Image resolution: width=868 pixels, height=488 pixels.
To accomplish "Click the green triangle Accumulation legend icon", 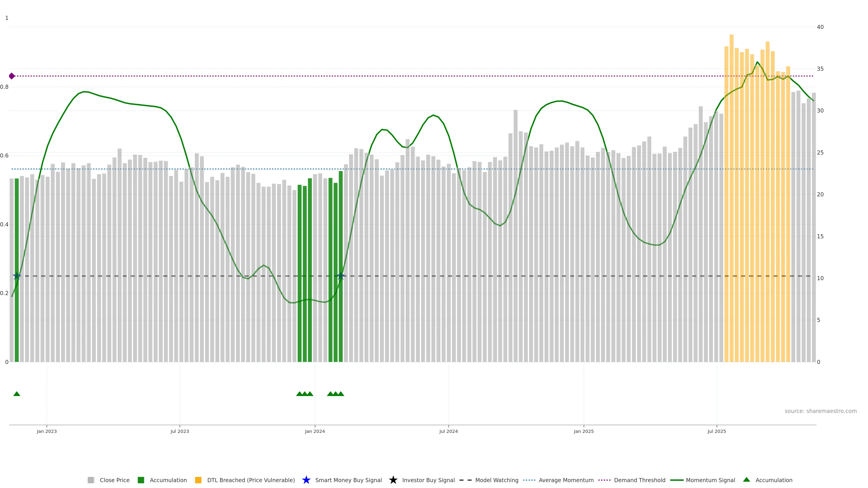I will 746,480.
